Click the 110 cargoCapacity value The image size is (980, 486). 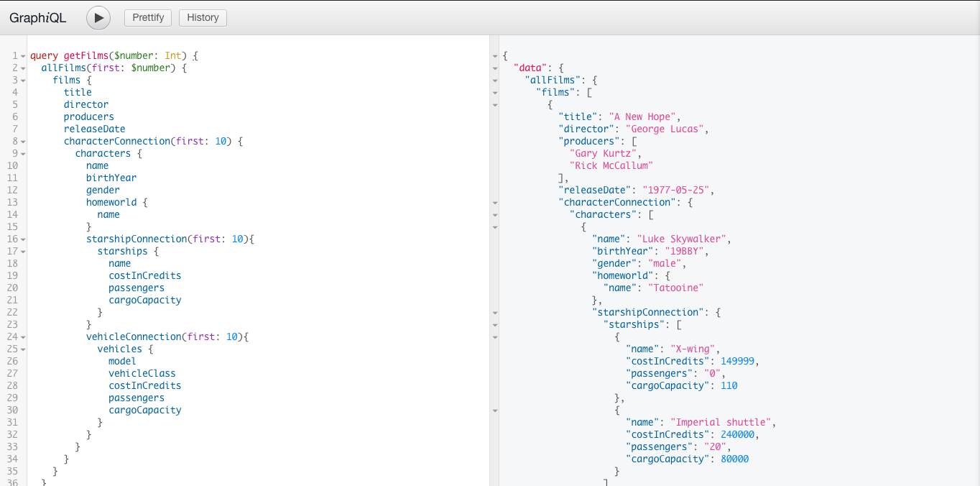point(729,385)
